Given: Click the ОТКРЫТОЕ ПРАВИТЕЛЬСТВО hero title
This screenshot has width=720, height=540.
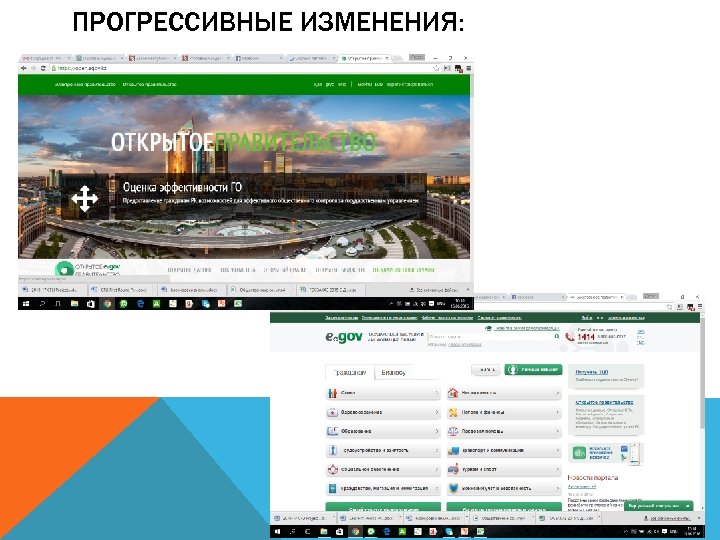Looking at the screenshot, I should (243, 142).
